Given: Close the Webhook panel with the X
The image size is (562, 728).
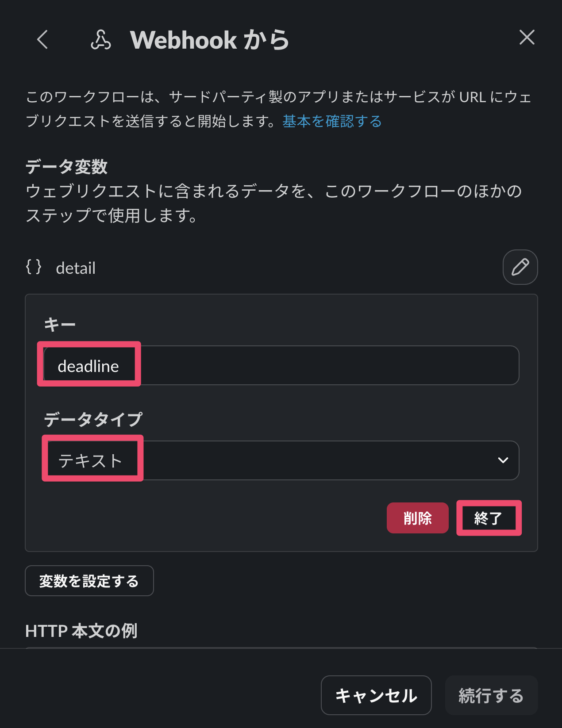Looking at the screenshot, I should coord(527,38).
